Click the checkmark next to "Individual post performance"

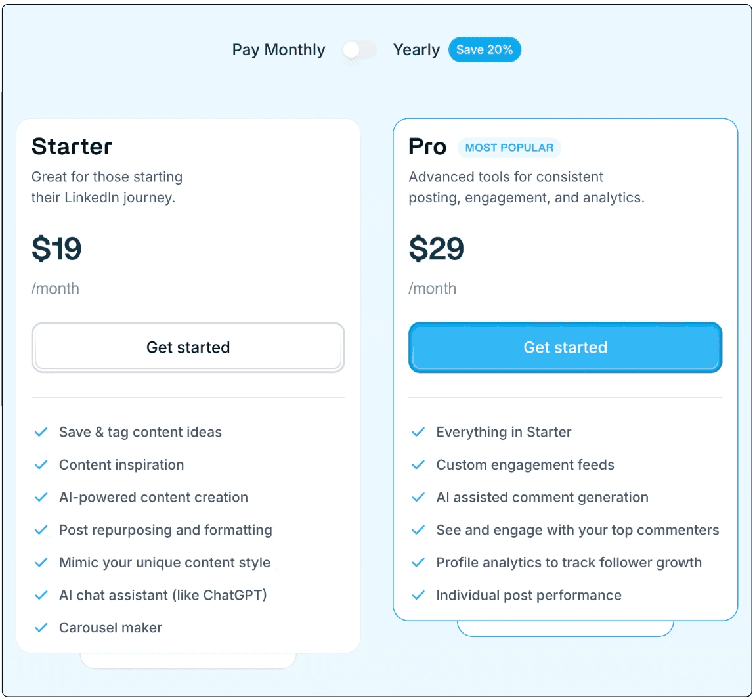[x=418, y=595]
